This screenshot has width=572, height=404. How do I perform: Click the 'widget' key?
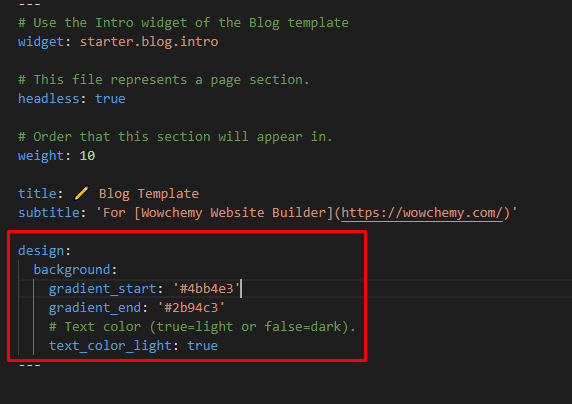[x=41, y=42]
